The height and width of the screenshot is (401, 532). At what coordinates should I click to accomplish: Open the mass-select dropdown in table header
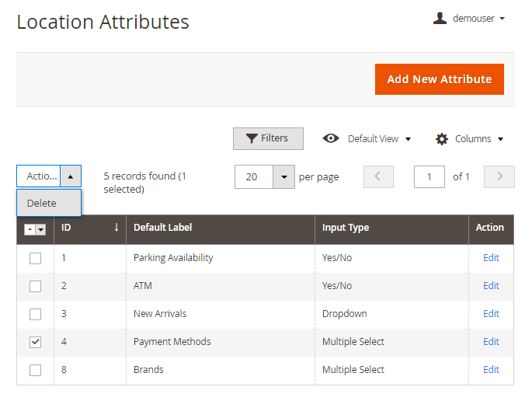tap(40, 229)
